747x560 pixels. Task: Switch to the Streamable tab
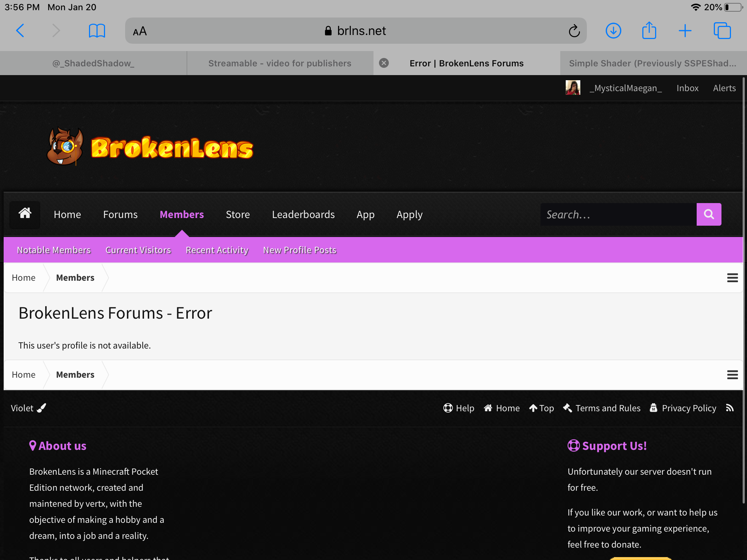[280, 63]
